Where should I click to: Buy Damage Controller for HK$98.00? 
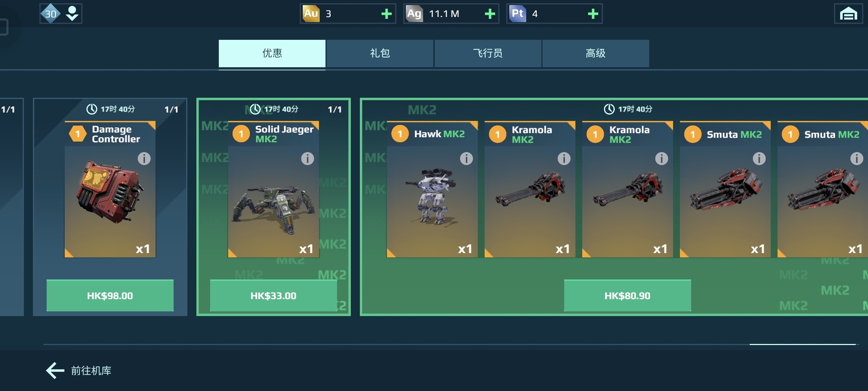coord(110,295)
